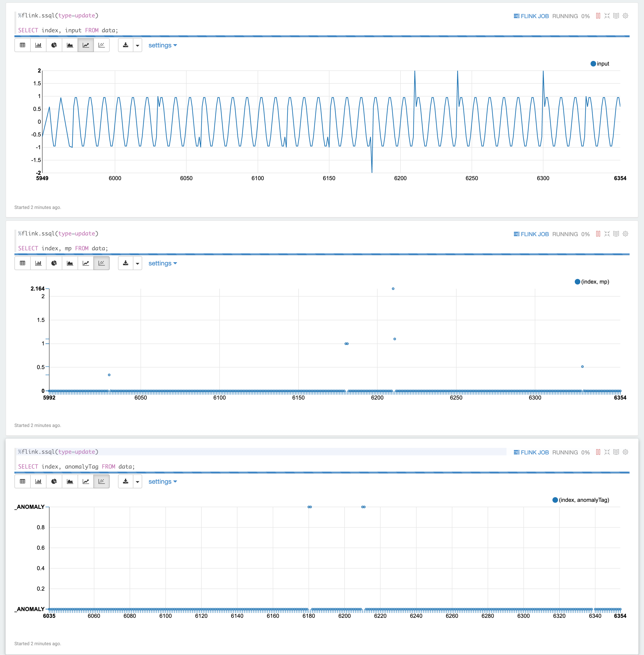Choose pie chart in second paragraph
This screenshot has height=655, width=644.
pos(54,263)
